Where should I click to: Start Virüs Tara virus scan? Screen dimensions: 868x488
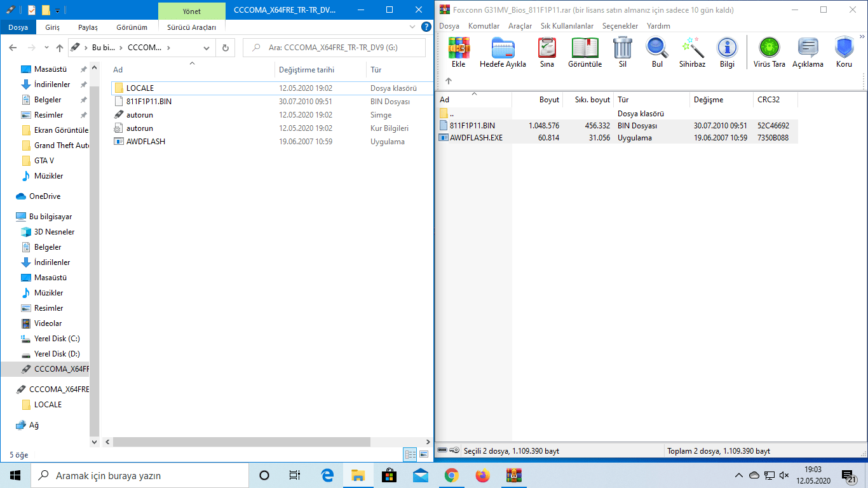tap(770, 52)
